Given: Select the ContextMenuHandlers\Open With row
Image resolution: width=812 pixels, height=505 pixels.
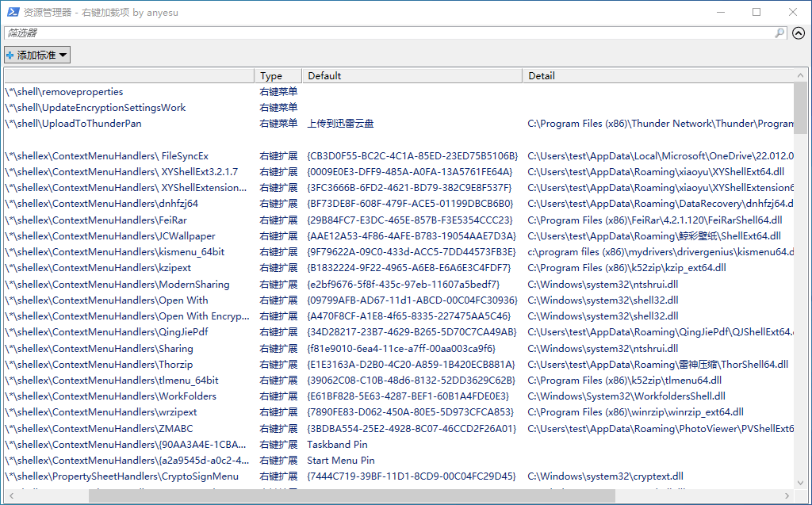Looking at the screenshot, I should [399, 300].
